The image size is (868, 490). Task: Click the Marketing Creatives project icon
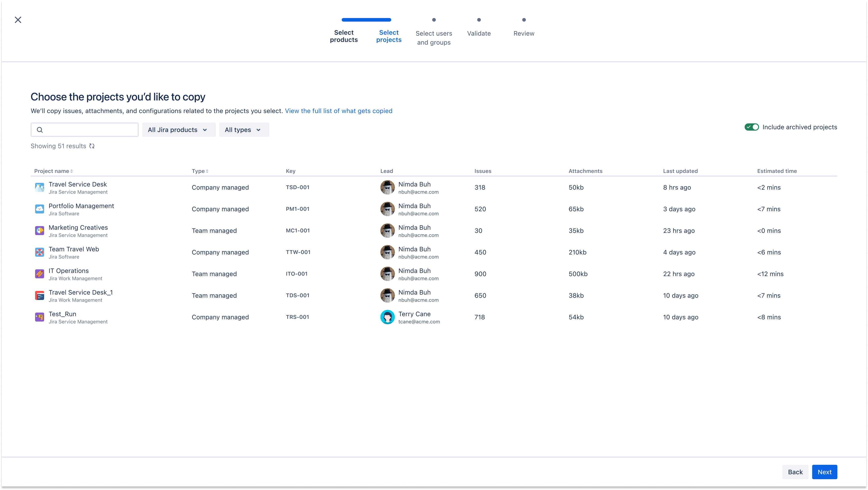(40, 231)
